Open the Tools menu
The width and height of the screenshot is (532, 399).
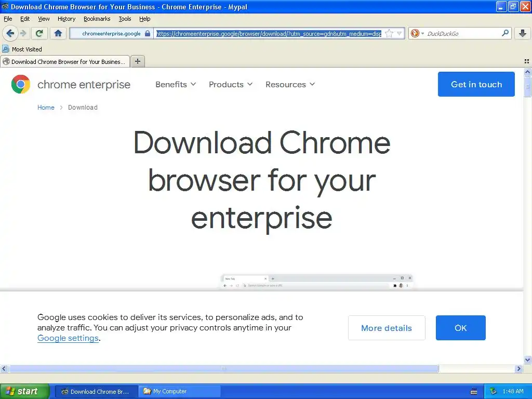click(125, 19)
